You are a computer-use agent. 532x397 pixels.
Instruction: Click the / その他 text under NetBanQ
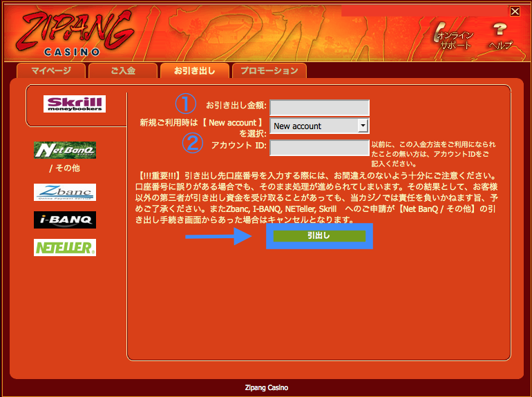point(65,168)
